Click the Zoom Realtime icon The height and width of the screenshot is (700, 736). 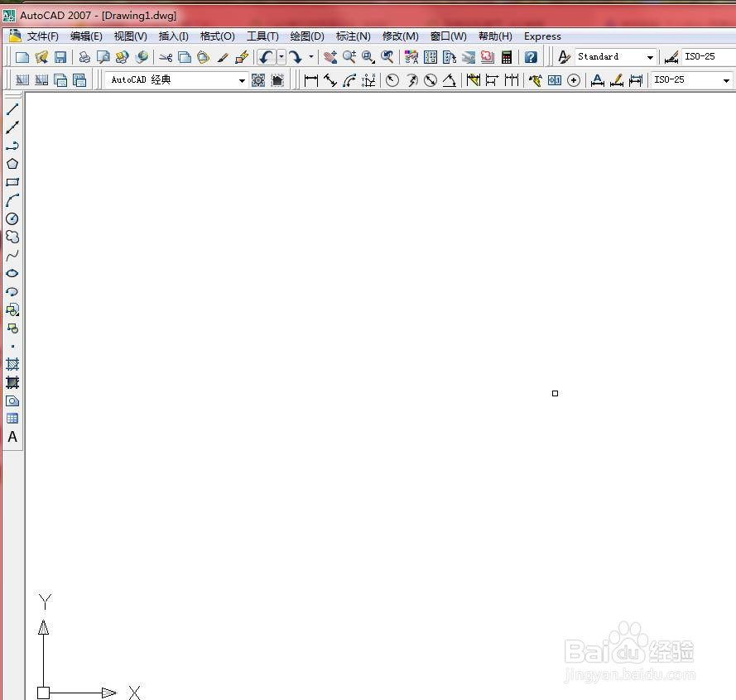349,57
